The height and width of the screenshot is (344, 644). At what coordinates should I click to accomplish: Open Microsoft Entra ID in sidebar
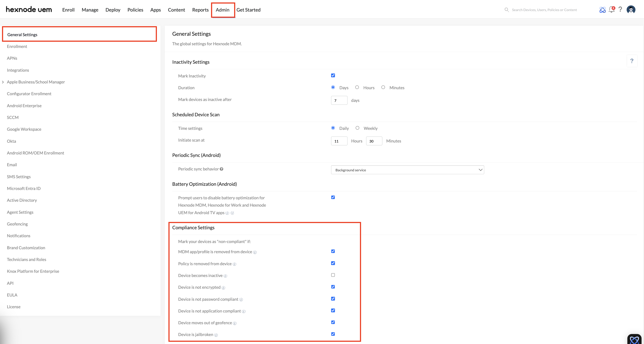click(x=24, y=188)
